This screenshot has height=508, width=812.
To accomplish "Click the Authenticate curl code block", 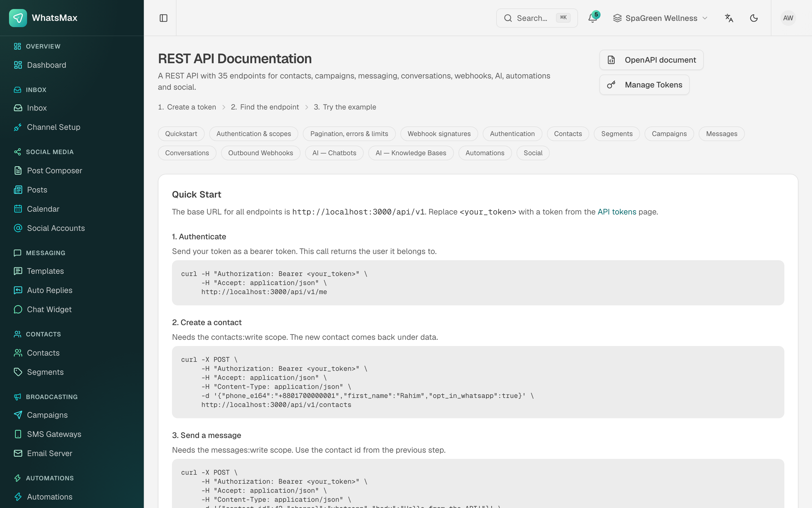I will (478, 283).
